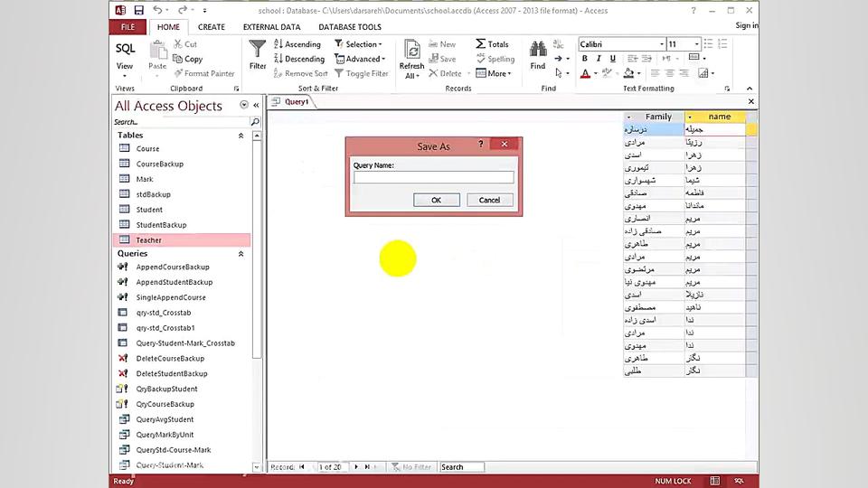The height and width of the screenshot is (488, 868).
Task: Click the Copy command
Action: click(x=188, y=59)
